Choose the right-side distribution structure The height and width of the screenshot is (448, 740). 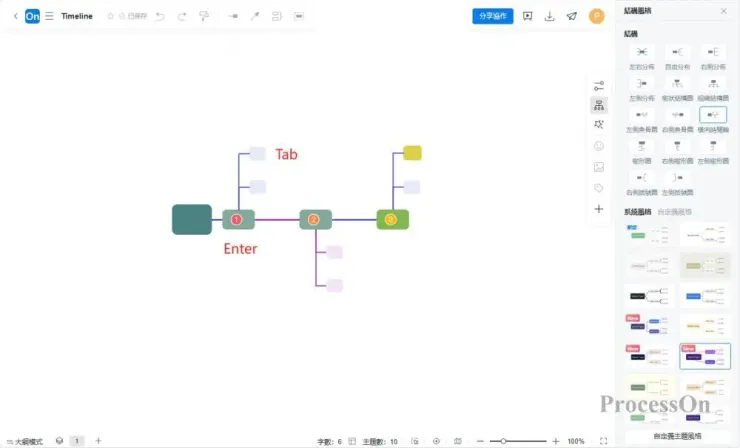click(713, 57)
